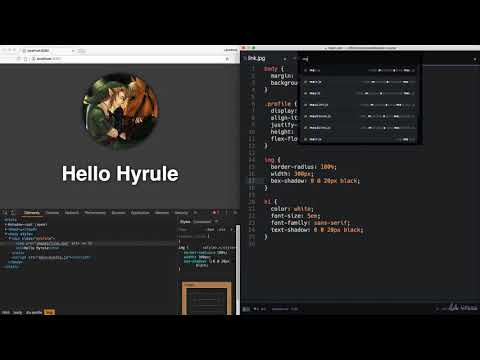This screenshot has height=360, width=480.
Task: Expand the head node in DOM tree
Action: (6, 229)
